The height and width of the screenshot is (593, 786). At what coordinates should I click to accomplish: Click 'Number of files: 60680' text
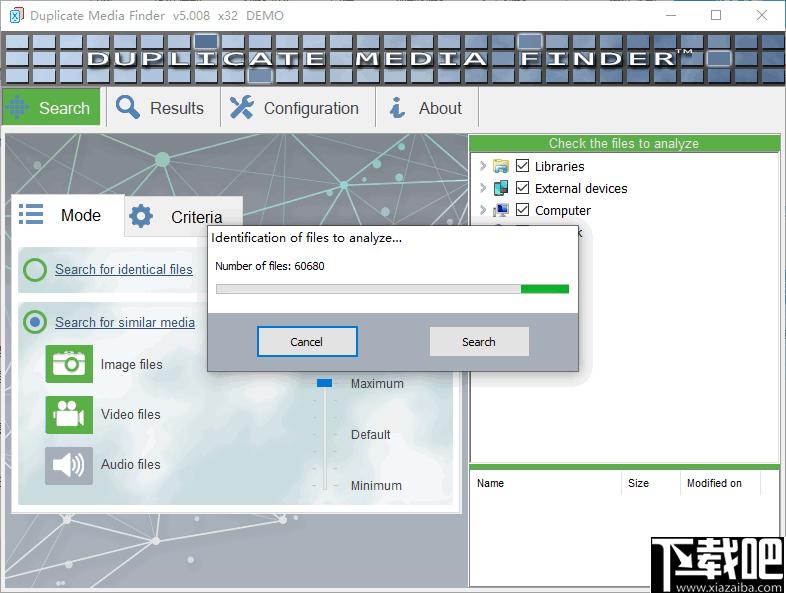click(x=270, y=266)
